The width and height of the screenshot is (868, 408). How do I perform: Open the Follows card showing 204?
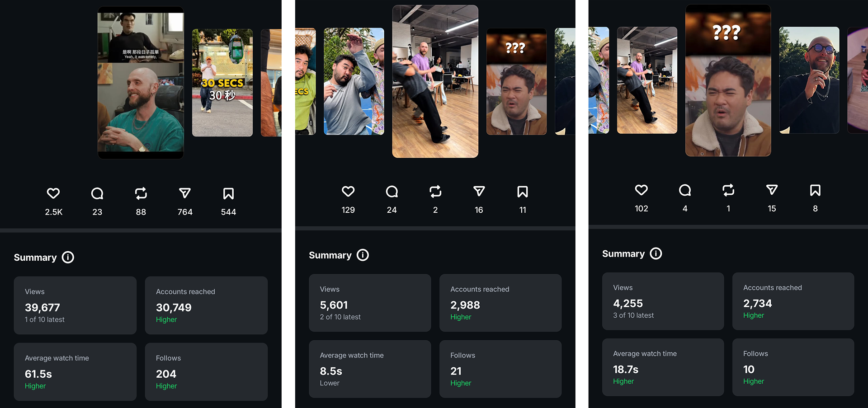206,372
